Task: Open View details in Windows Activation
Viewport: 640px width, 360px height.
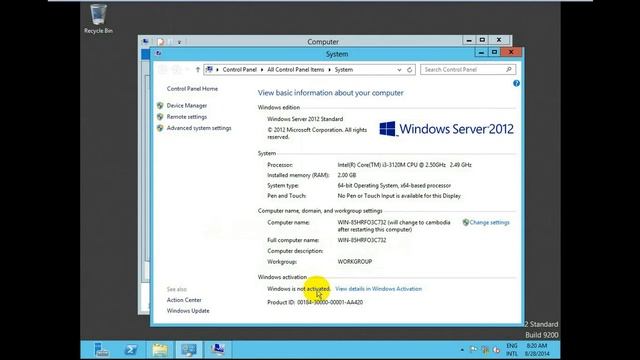Action: coord(378,289)
